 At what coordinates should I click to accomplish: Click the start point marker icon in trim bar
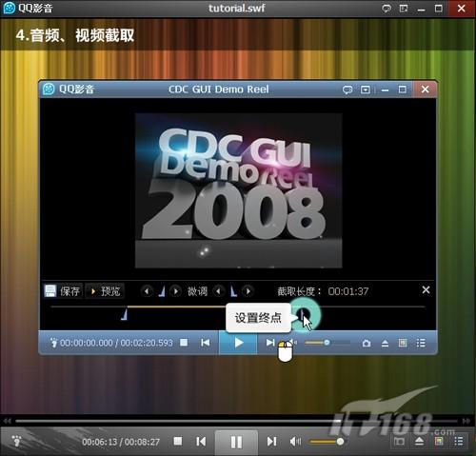(x=162, y=291)
